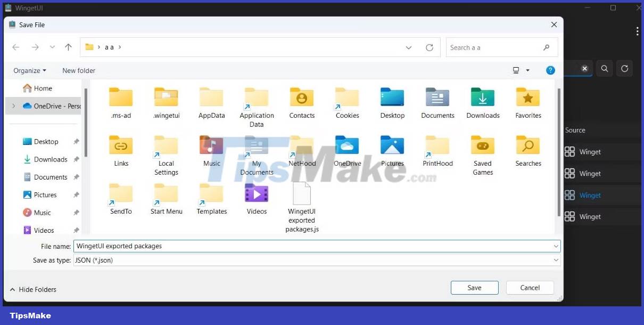Open the WingetUI Help question mark icon
This screenshot has width=644, height=325.
[550, 70]
